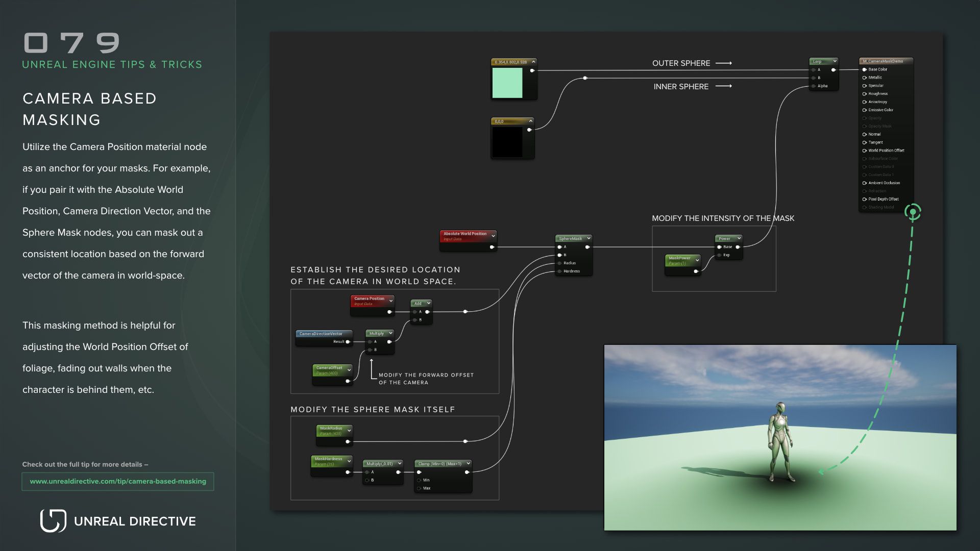
Task: Click the character viewport preview image
Action: coord(780,438)
